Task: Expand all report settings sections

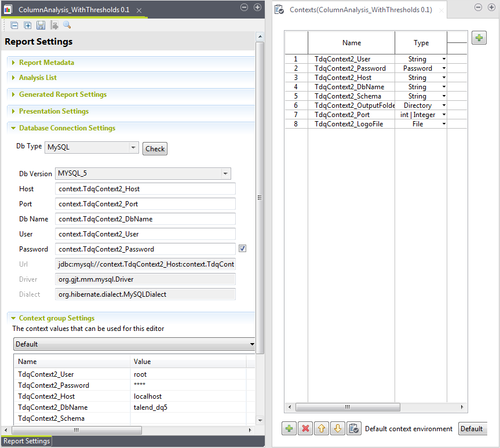Action: (27, 26)
